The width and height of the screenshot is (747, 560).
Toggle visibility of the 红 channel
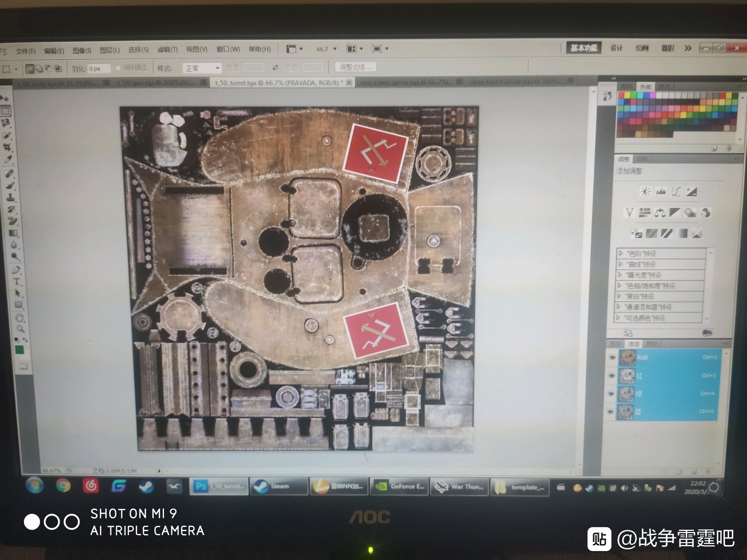click(611, 376)
